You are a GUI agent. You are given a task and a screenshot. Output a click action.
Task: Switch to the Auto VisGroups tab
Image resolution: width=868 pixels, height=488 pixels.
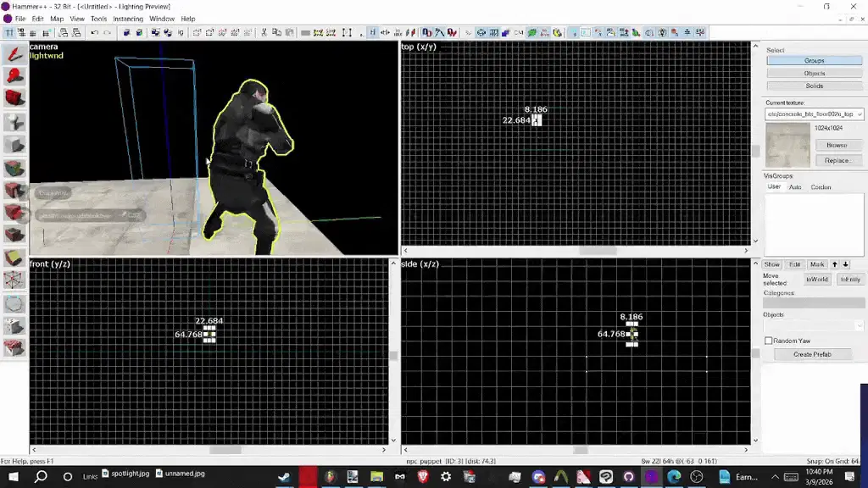pos(795,187)
